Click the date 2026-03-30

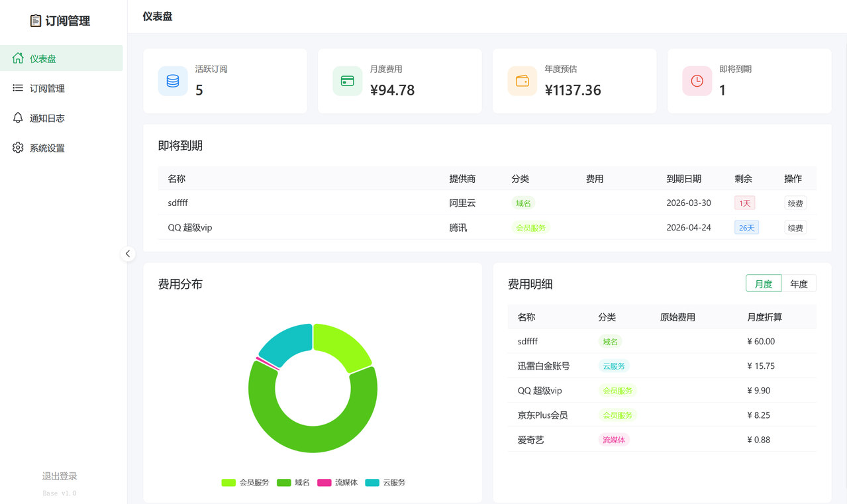click(x=689, y=203)
